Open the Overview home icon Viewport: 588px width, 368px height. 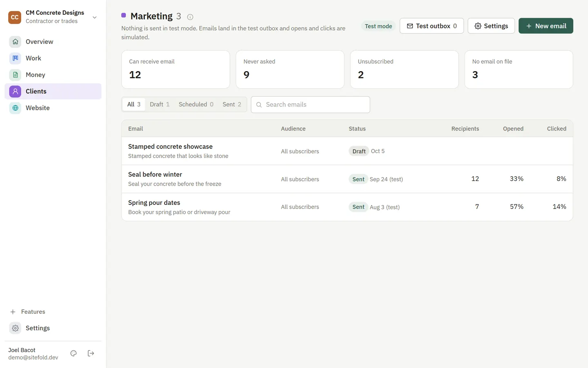[15, 42]
